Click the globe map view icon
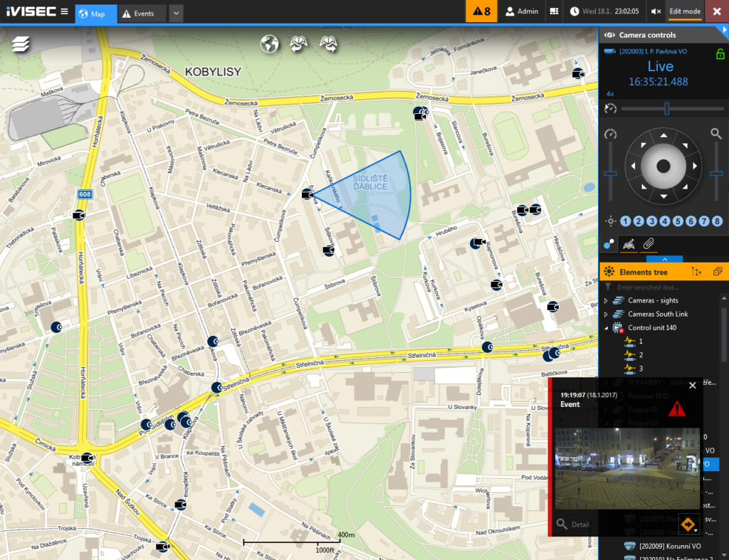Image resolution: width=729 pixels, height=560 pixels. (269, 44)
